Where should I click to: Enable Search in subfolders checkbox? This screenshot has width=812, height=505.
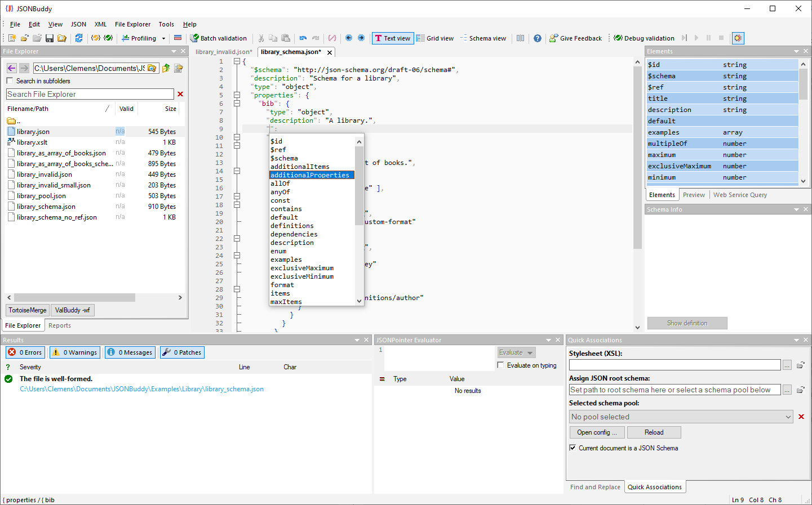tap(10, 81)
